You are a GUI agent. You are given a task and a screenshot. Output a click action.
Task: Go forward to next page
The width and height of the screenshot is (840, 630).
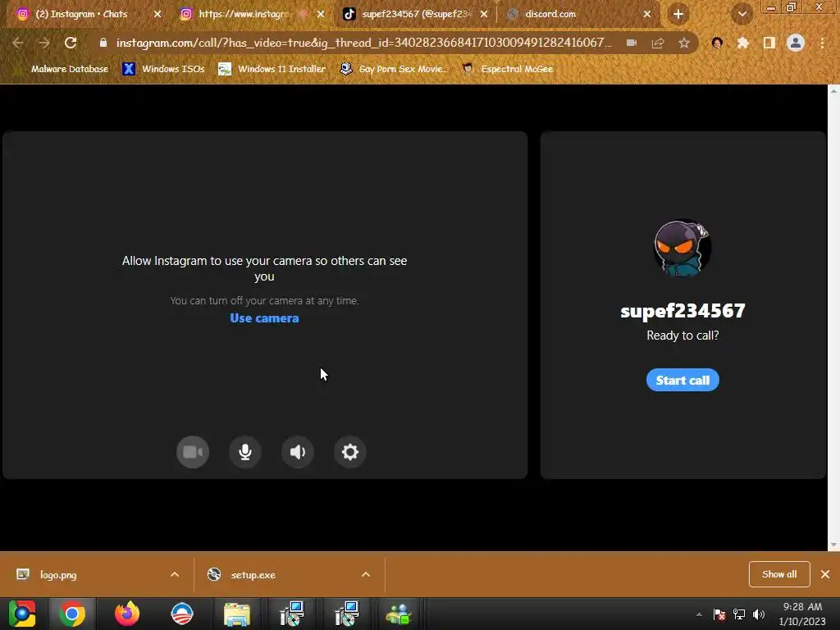point(44,43)
